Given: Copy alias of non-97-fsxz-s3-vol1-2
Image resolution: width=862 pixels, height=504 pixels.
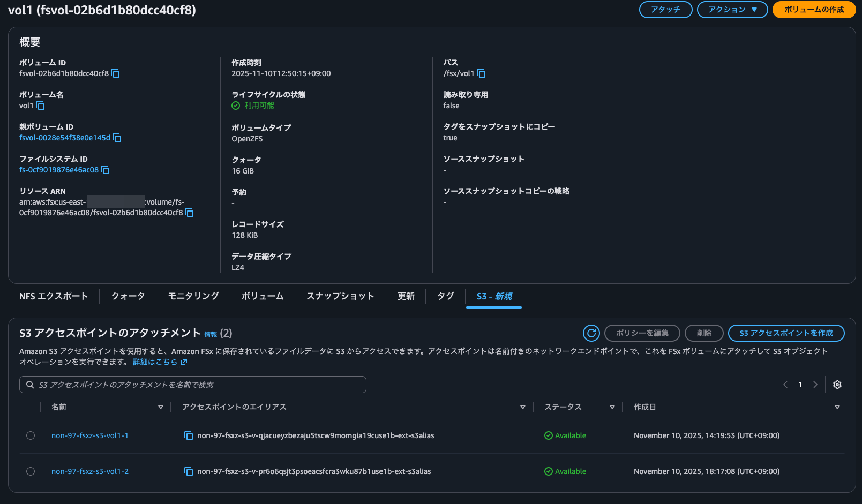Looking at the screenshot, I should 189,471.
